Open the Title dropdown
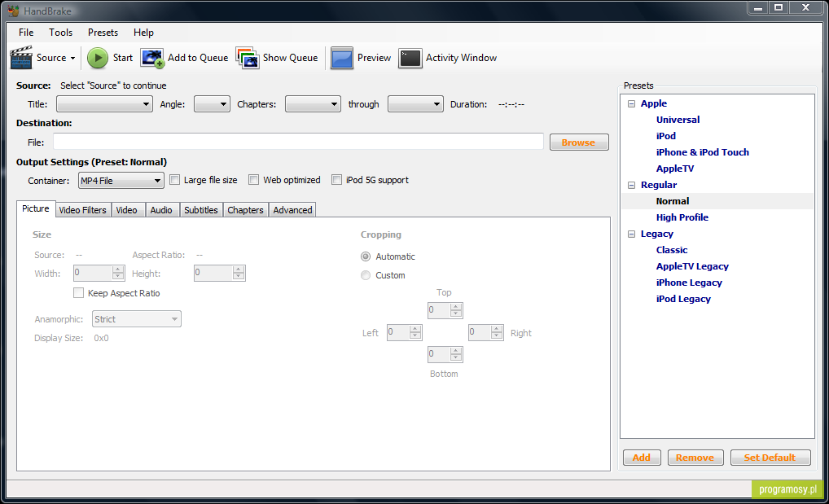829x504 pixels. click(105, 104)
